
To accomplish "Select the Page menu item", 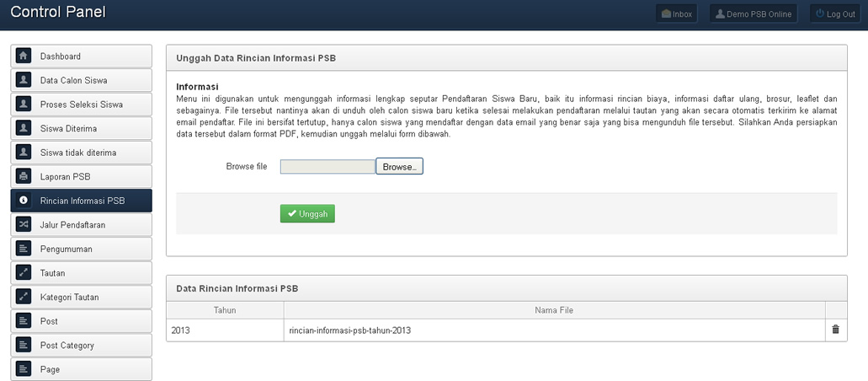I will click(81, 369).
